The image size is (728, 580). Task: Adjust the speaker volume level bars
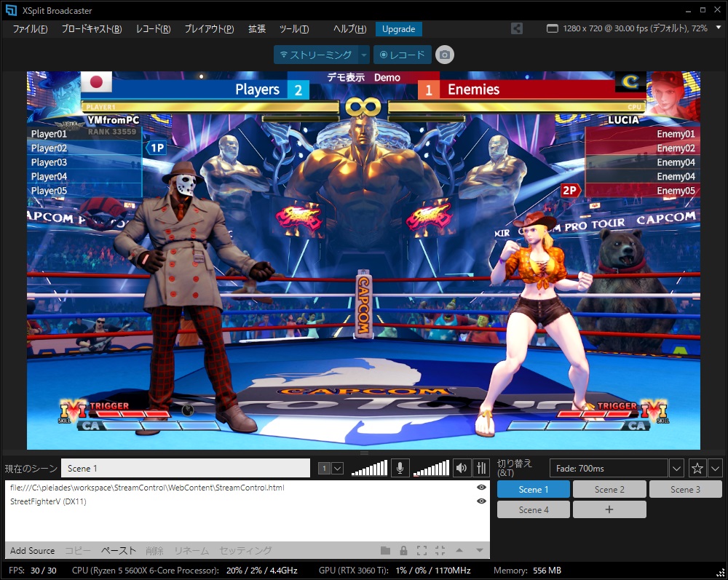[431, 468]
